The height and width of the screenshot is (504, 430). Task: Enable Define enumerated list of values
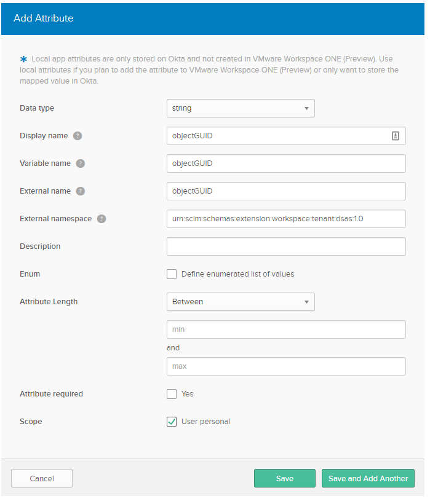pyautogui.click(x=172, y=274)
